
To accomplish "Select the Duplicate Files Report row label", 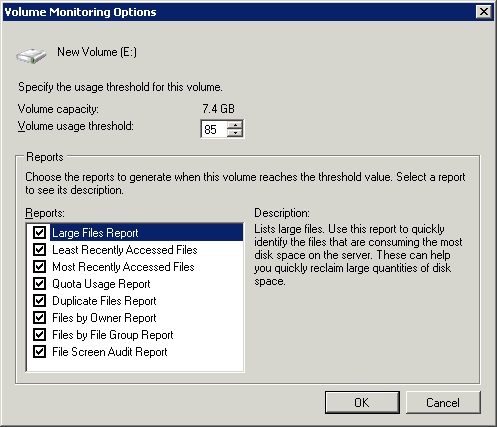I will pyautogui.click(x=104, y=301).
